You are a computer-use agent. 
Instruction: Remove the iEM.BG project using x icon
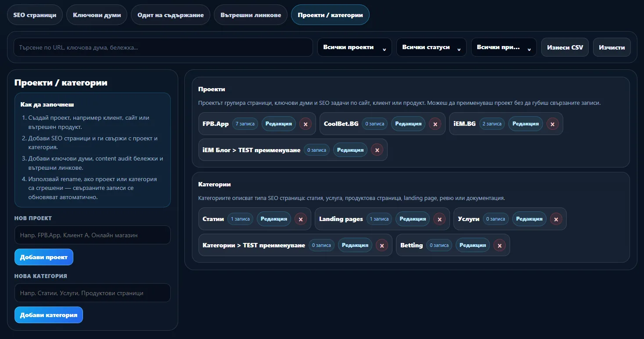[553, 124]
